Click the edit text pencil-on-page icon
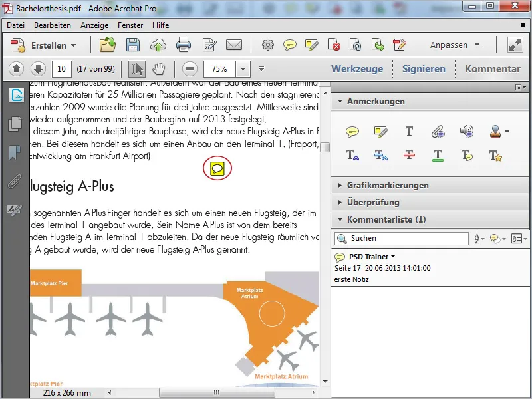The height and width of the screenshot is (399, 532). click(209, 45)
